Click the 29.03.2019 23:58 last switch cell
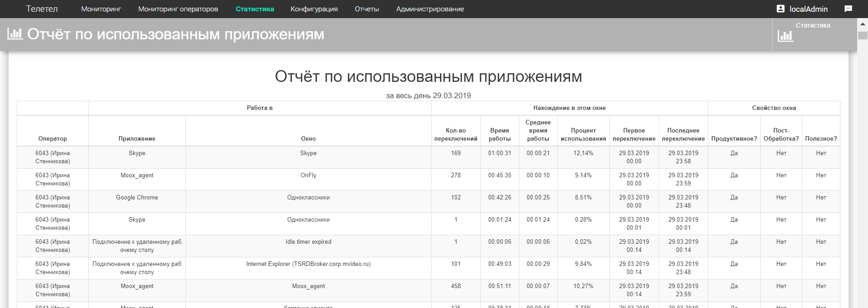Screen dimensions: 868x308 (x=683, y=157)
